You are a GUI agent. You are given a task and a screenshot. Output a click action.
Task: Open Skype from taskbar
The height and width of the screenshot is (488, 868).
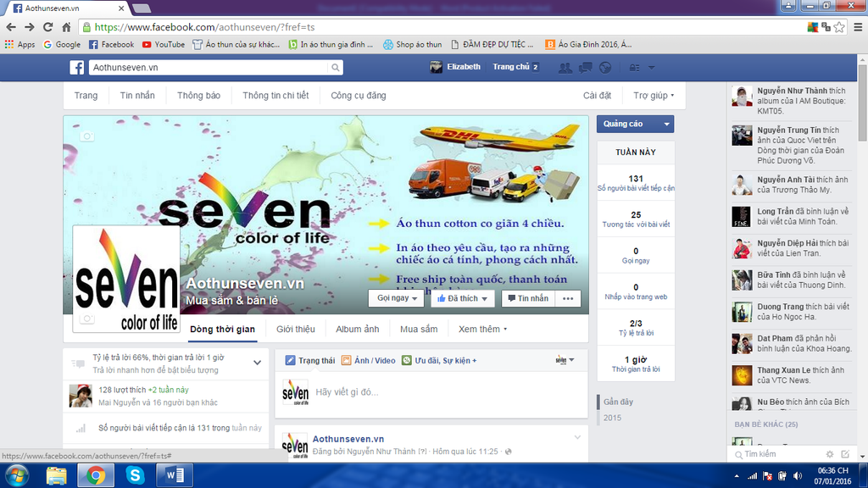[x=135, y=476]
